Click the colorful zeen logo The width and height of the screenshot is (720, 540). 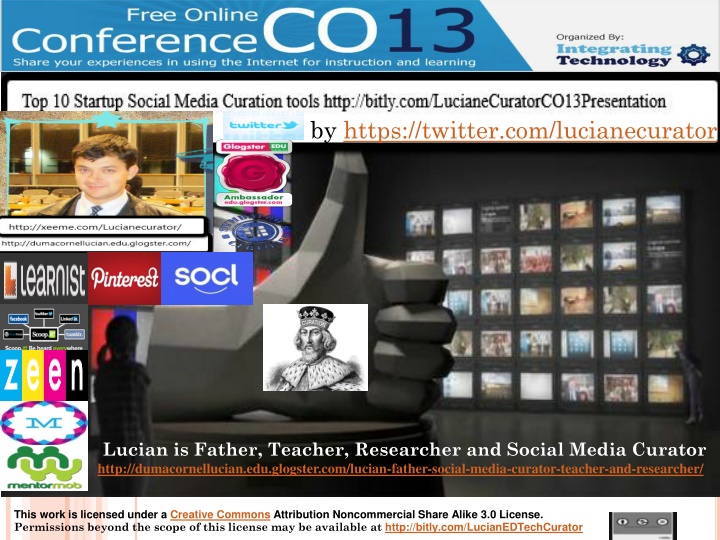tap(44, 375)
